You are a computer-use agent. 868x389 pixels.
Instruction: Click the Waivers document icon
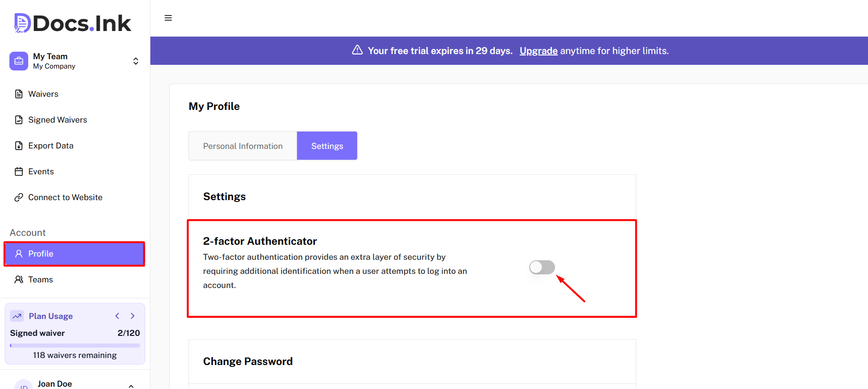tap(19, 94)
